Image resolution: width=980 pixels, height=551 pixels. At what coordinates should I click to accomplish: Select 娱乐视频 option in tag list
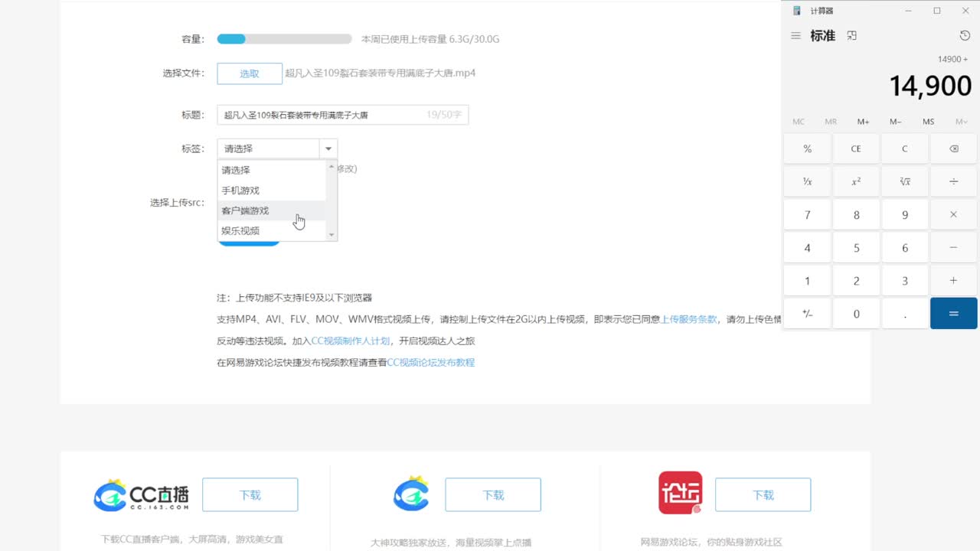272,230
